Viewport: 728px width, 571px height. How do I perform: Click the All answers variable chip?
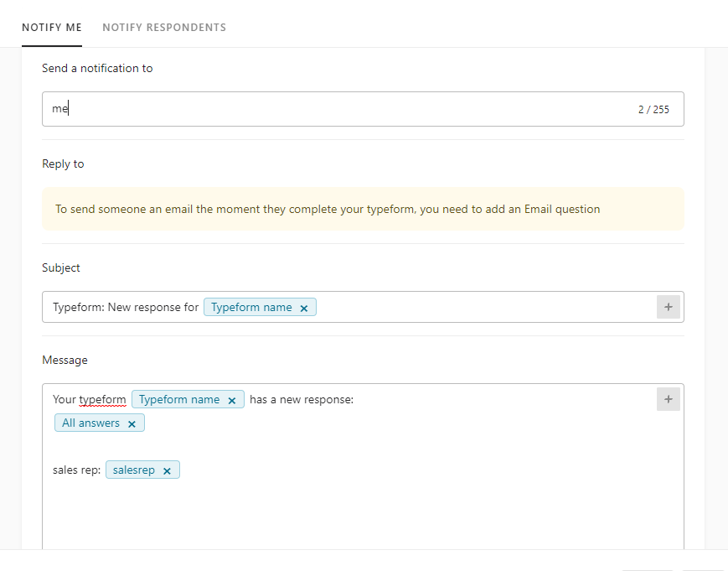91,423
